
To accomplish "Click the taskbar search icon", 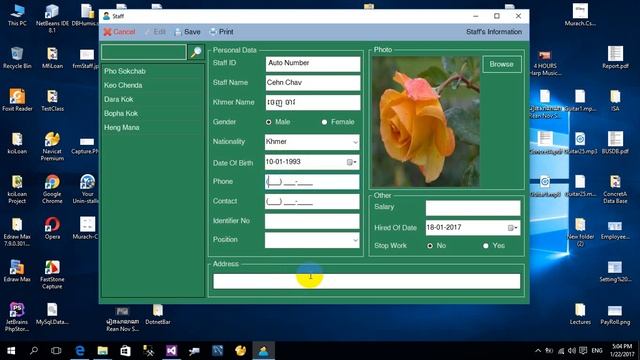I will (x=34, y=351).
